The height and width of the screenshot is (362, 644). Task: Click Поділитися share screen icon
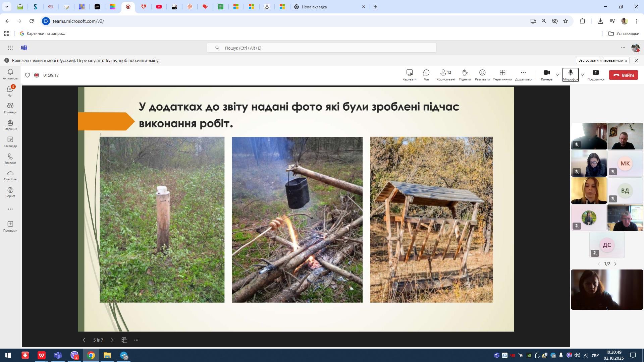595,75
